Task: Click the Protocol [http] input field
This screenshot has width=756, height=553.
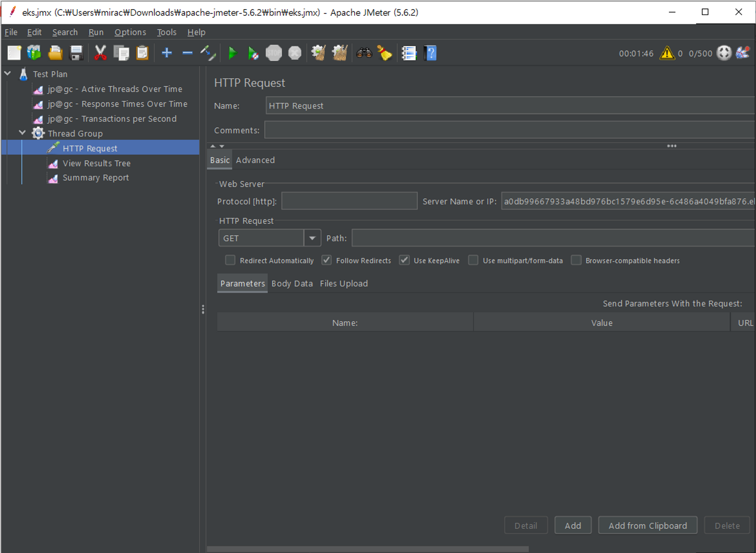Action: 349,201
